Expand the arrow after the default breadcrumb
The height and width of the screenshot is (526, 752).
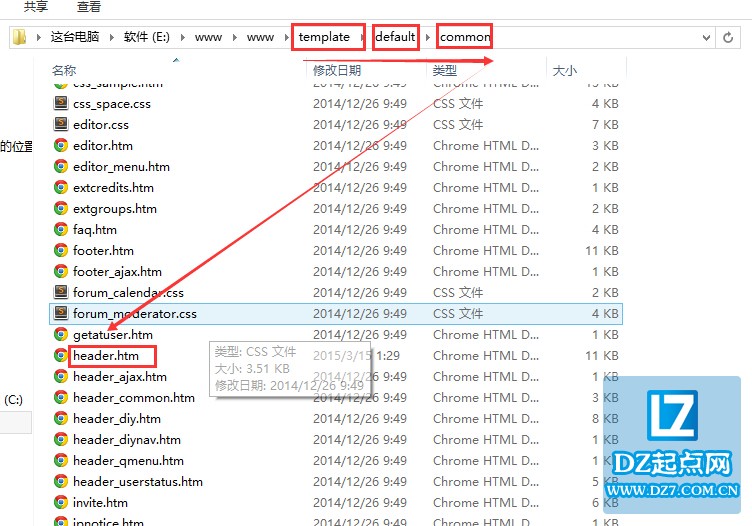428,37
